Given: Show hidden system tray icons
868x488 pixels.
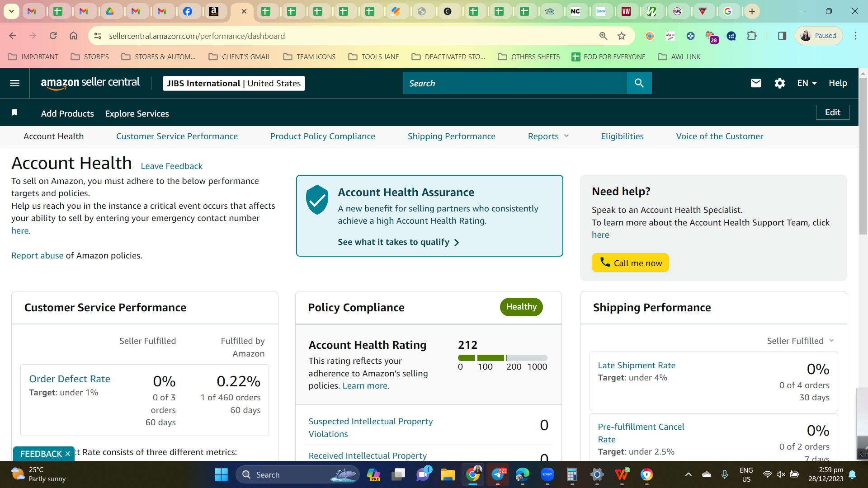Looking at the screenshot, I should click(x=688, y=474).
